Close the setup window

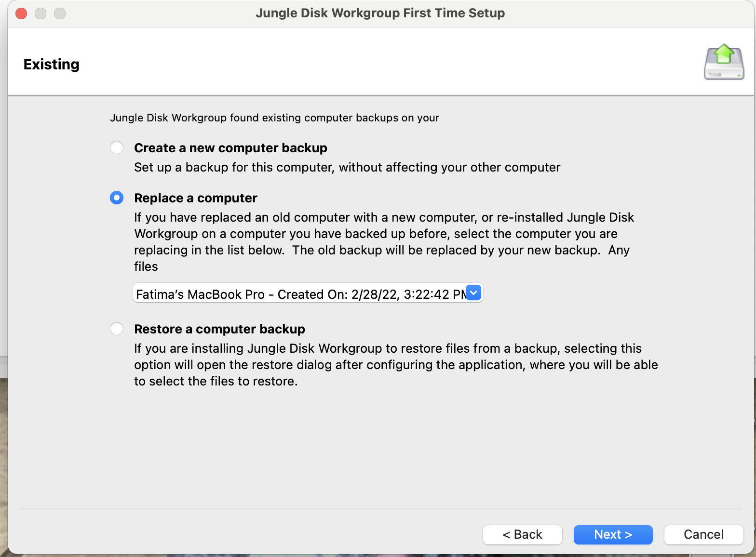[x=21, y=13]
